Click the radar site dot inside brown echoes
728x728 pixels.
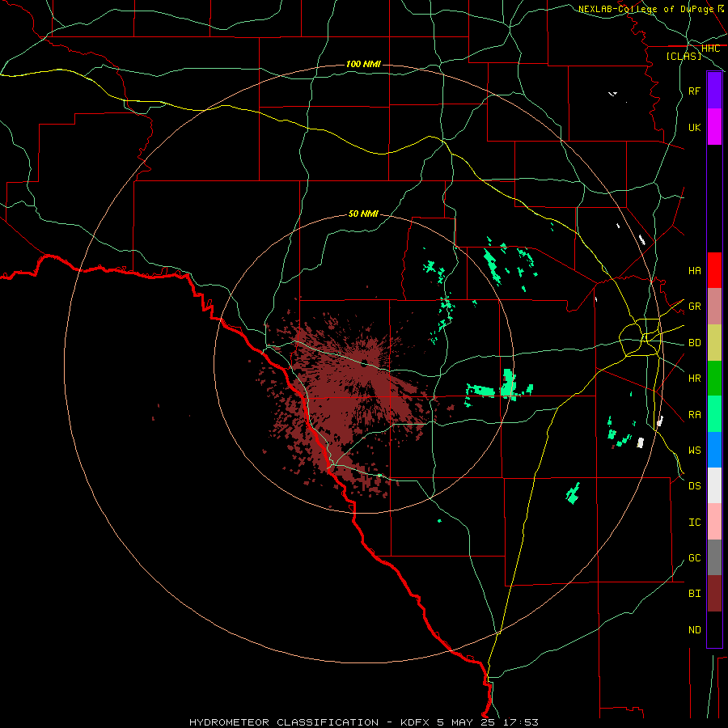(x=364, y=362)
